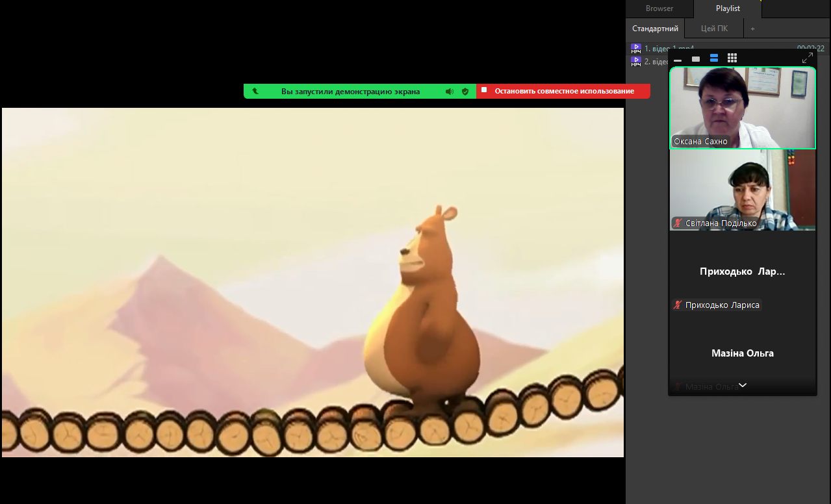This screenshot has height=504, width=831.
Task: Open the Цей ПК tab
Action: tap(715, 29)
